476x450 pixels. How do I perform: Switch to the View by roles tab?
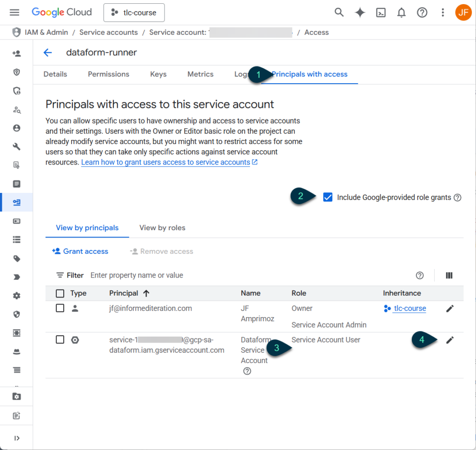[162, 228]
